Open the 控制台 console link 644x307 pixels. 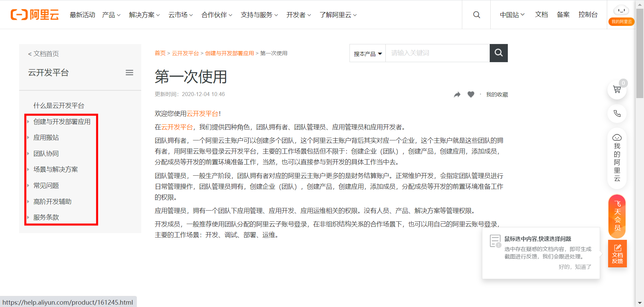588,14
